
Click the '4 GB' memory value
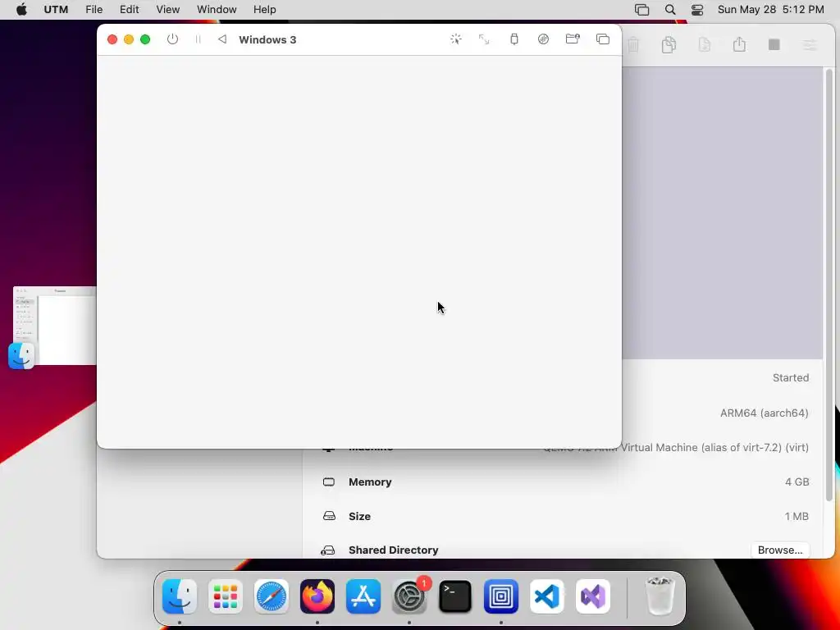(x=797, y=482)
